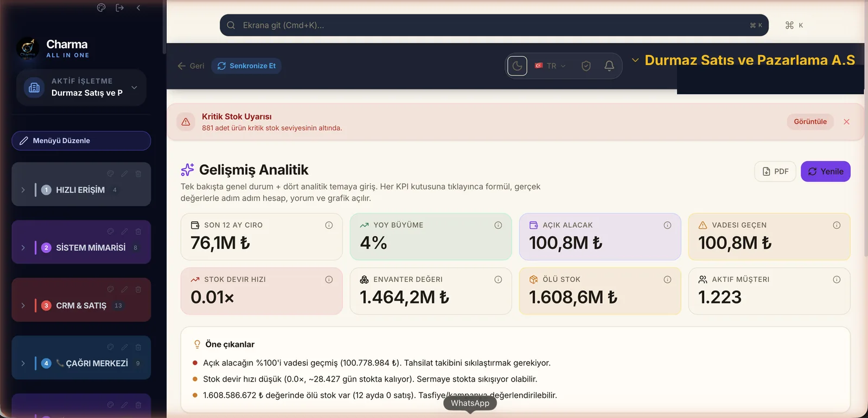Open the Aktif İşletme business selector dropdown
This screenshot has height=418, width=868.
point(81,87)
